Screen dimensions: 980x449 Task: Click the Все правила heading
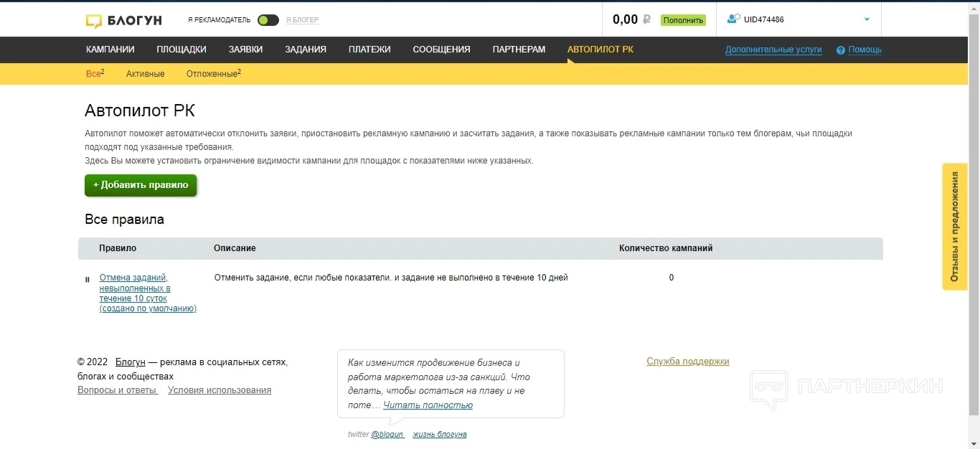(125, 219)
